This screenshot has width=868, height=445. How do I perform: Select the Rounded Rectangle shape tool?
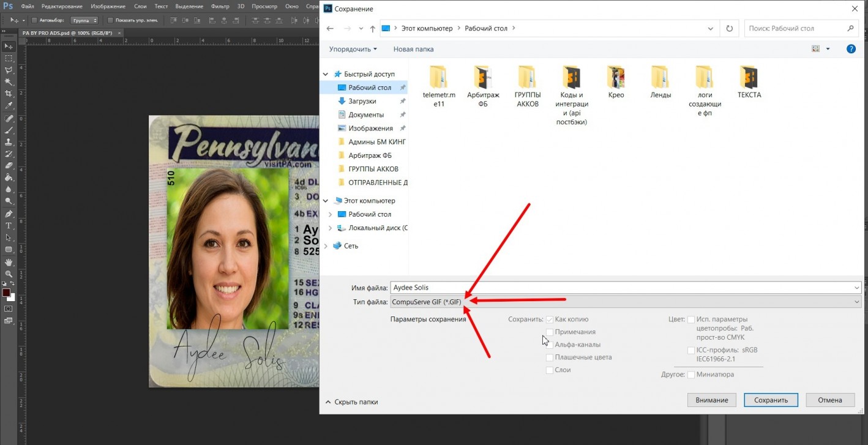9,250
